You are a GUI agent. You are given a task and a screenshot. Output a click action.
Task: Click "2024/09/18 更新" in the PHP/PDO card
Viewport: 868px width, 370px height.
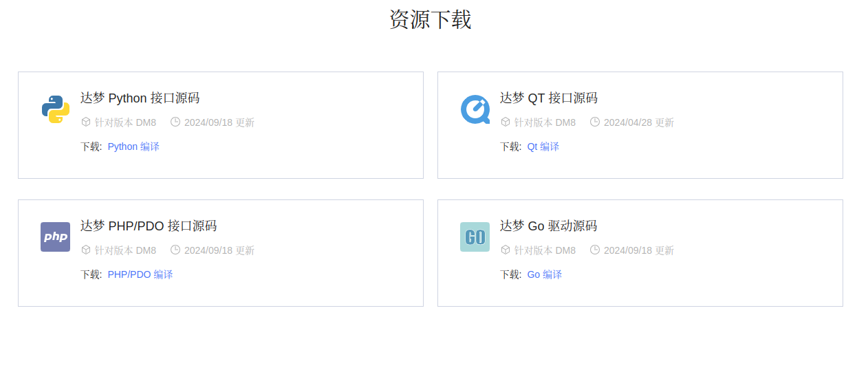[x=219, y=250]
